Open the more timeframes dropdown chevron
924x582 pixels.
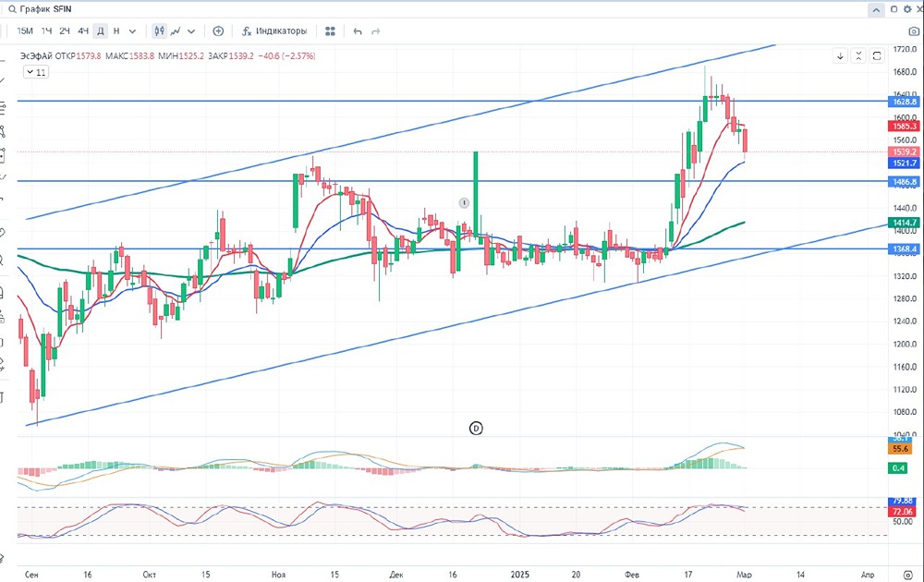click(x=132, y=31)
